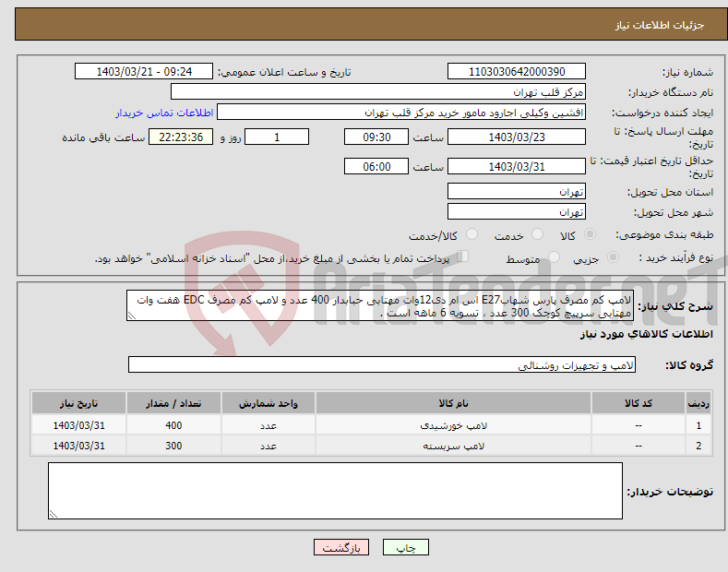Click the شرح کلی نیاز description textarea

380,305
